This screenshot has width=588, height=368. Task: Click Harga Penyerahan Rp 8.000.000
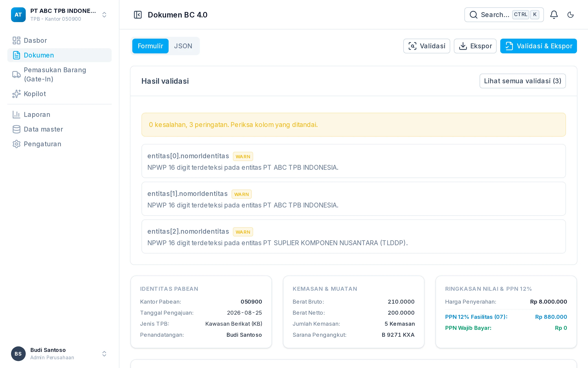tap(548, 302)
